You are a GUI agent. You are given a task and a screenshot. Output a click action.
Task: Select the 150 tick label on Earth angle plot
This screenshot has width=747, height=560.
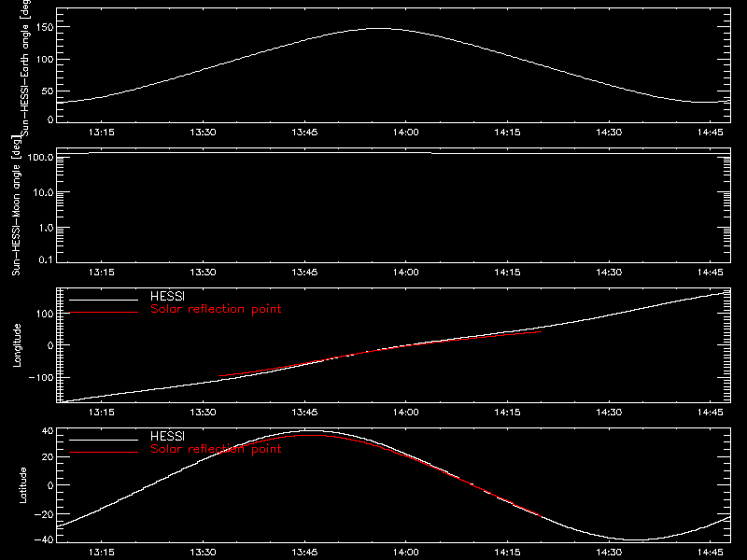45,27
